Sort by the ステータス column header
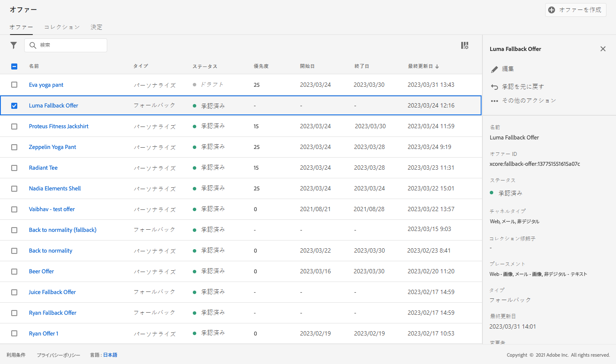 click(205, 66)
